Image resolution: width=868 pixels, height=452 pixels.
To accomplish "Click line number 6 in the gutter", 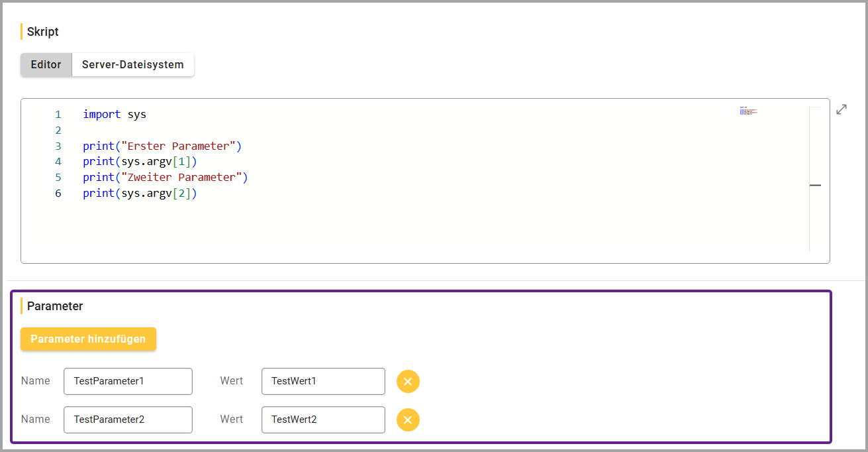I will 58,194.
